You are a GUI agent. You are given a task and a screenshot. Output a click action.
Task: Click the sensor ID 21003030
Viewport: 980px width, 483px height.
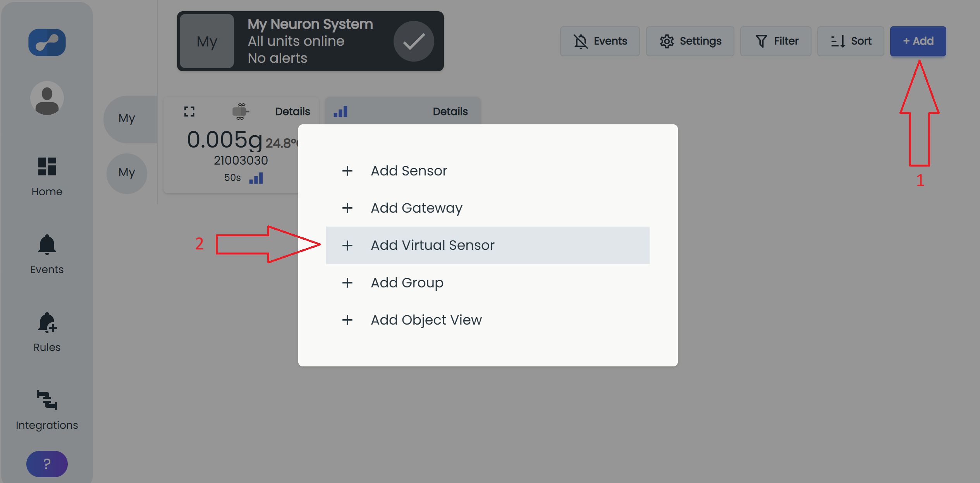[241, 160]
